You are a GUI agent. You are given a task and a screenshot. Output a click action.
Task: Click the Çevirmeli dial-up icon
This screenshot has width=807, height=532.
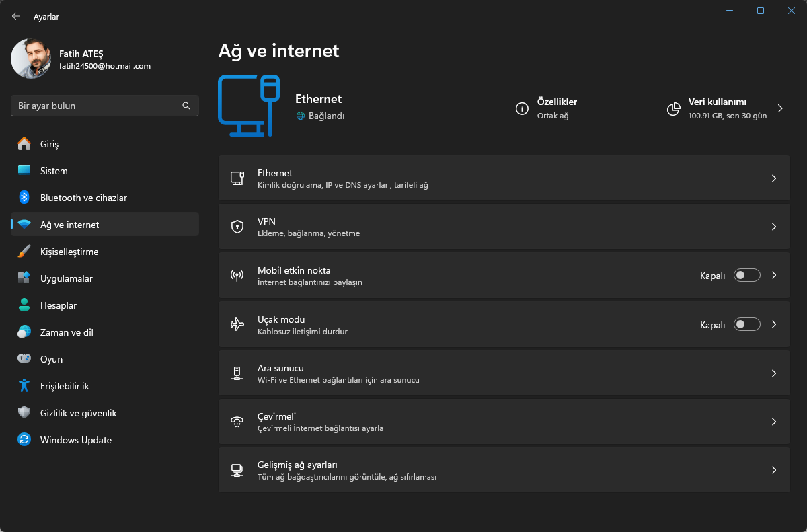pyautogui.click(x=237, y=422)
